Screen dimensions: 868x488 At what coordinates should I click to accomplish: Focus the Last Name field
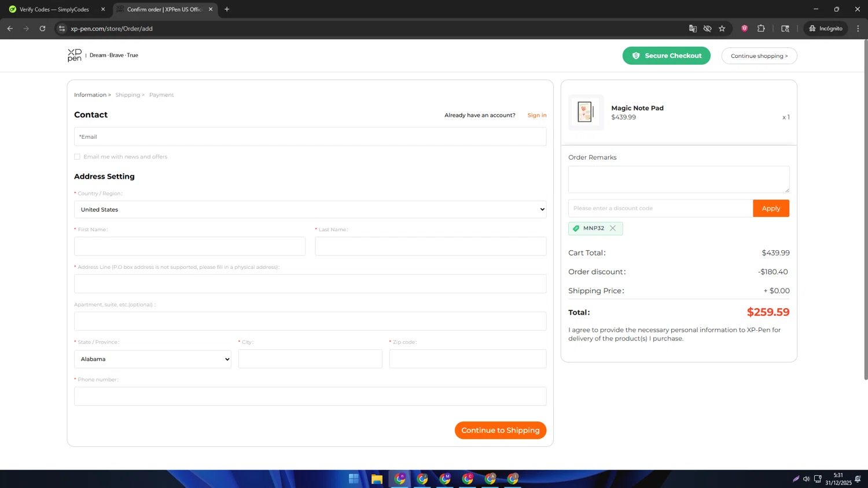coord(431,246)
